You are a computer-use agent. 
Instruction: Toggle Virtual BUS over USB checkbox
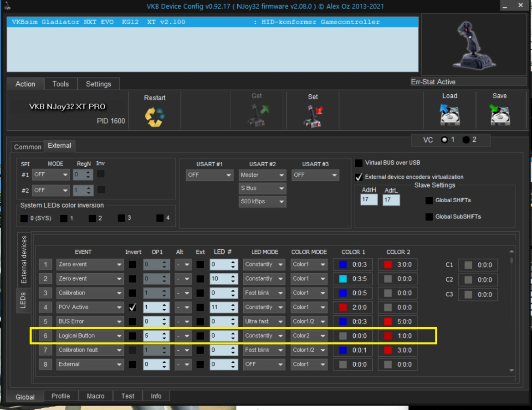(358, 163)
